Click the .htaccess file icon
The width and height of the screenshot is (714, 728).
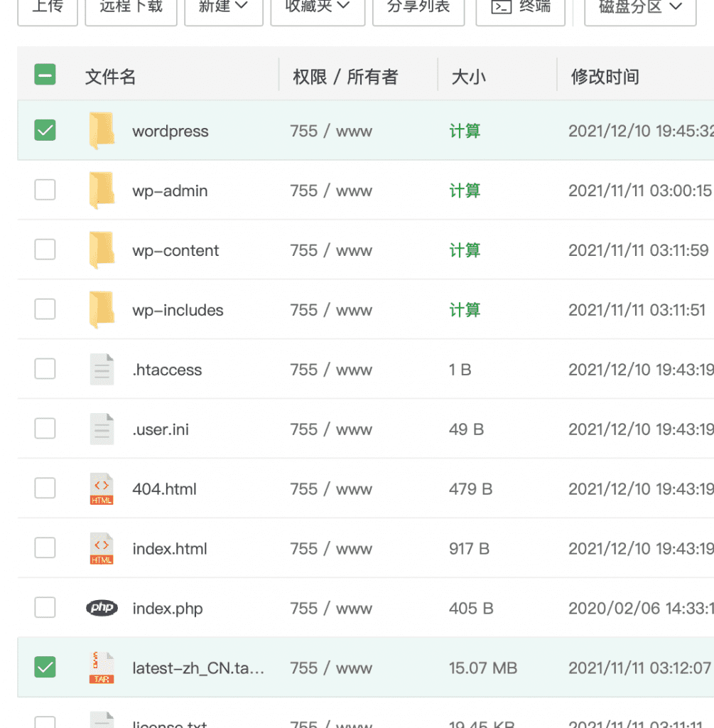(x=102, y=370)
